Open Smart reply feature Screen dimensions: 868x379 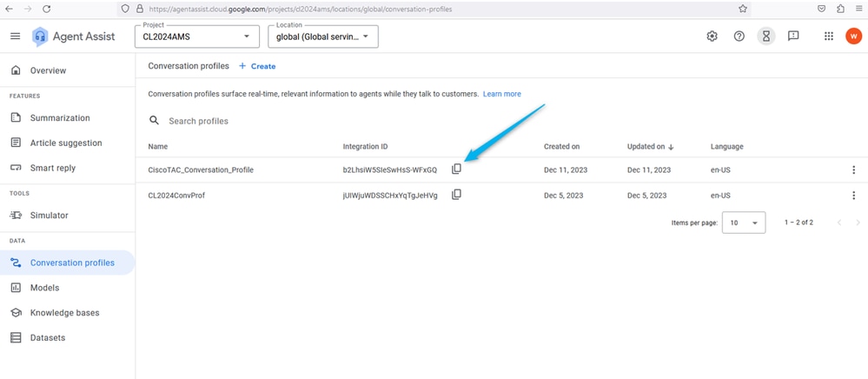point(68,168)
